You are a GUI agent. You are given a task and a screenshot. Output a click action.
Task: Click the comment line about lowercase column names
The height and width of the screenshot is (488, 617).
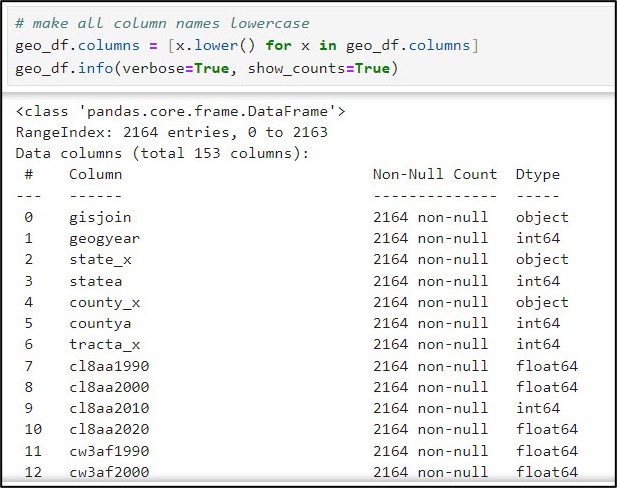point(162,23)
